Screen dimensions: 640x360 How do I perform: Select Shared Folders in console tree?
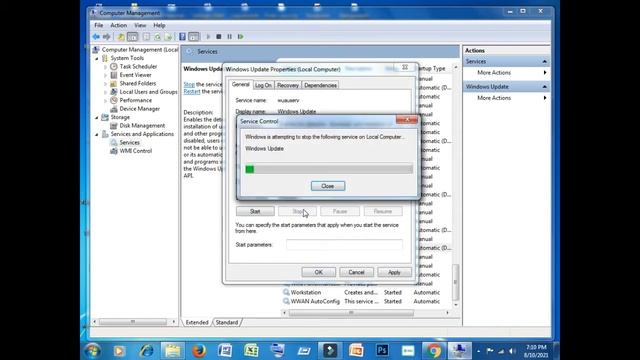138,83
